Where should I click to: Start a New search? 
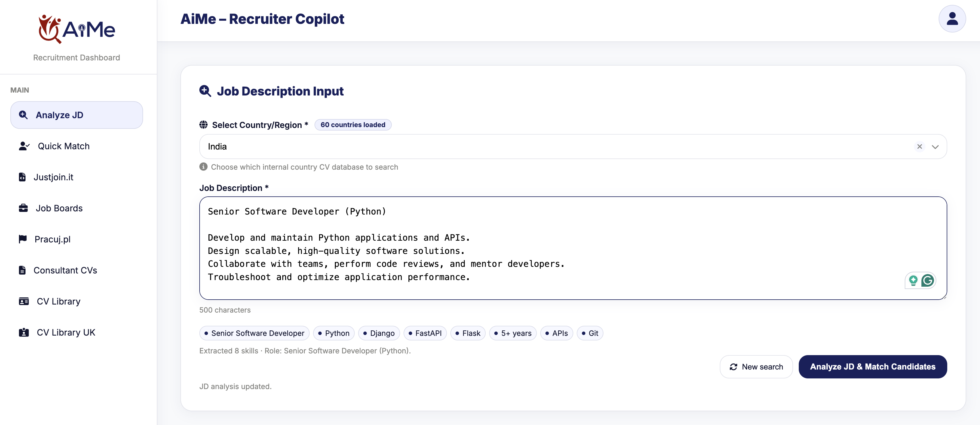[x=756, y=367]
